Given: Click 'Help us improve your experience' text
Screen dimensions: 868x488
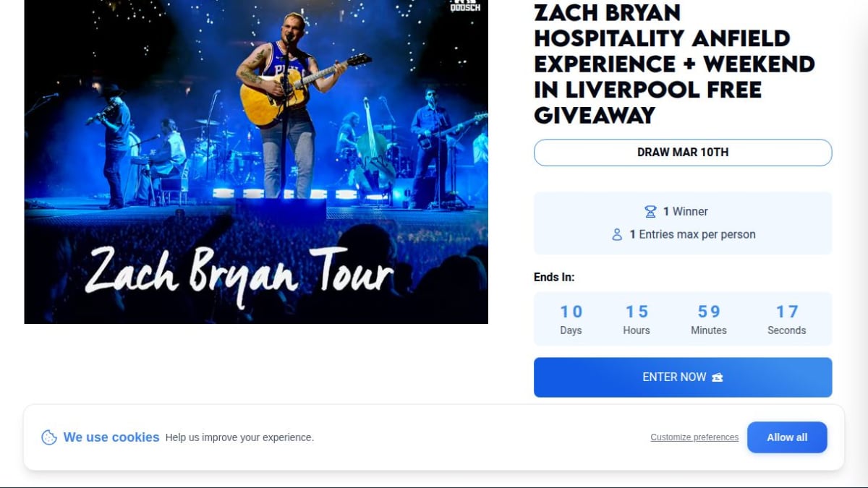Looking at the screenshot, I should (x=239, y=437).
